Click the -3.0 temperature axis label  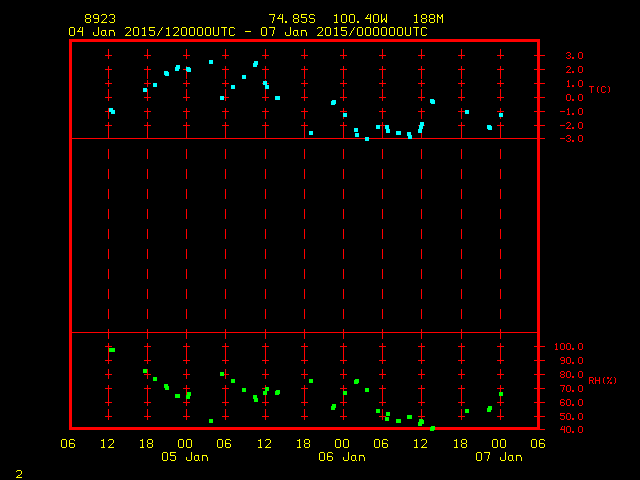[x=571, y=139]
